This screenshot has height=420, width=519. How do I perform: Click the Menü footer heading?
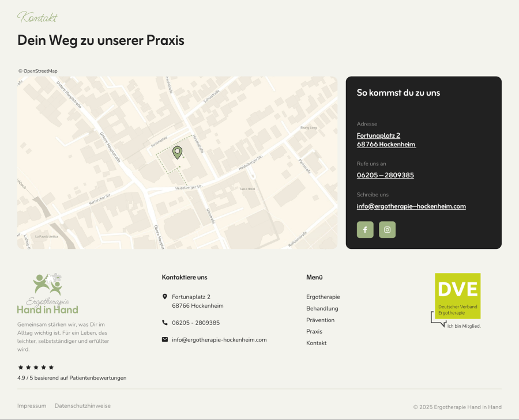coord(314,277)
